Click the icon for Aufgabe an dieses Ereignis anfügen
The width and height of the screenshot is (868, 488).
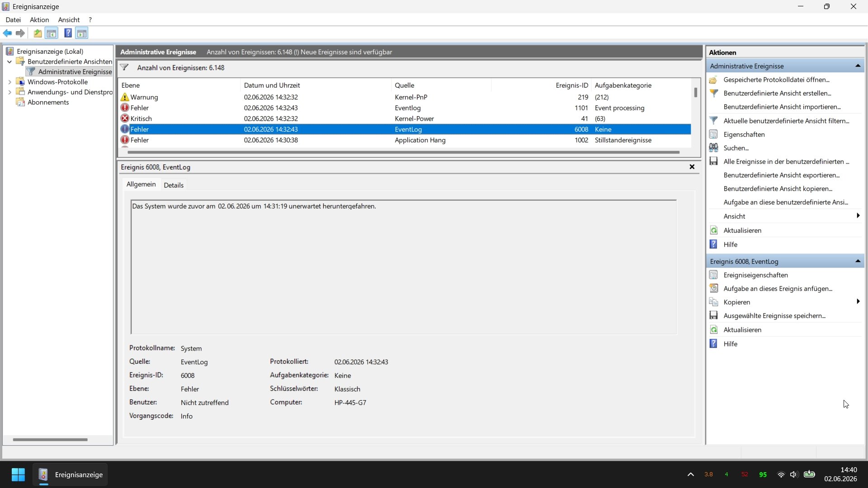pos(713,288)
